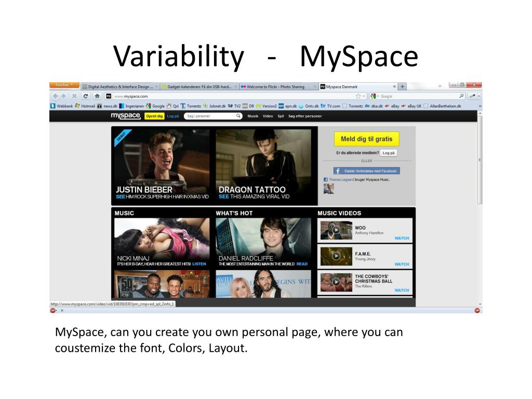The image size is (532, 399).
Task: Open the Firefox menu button
Action: (x=64, y=85)
